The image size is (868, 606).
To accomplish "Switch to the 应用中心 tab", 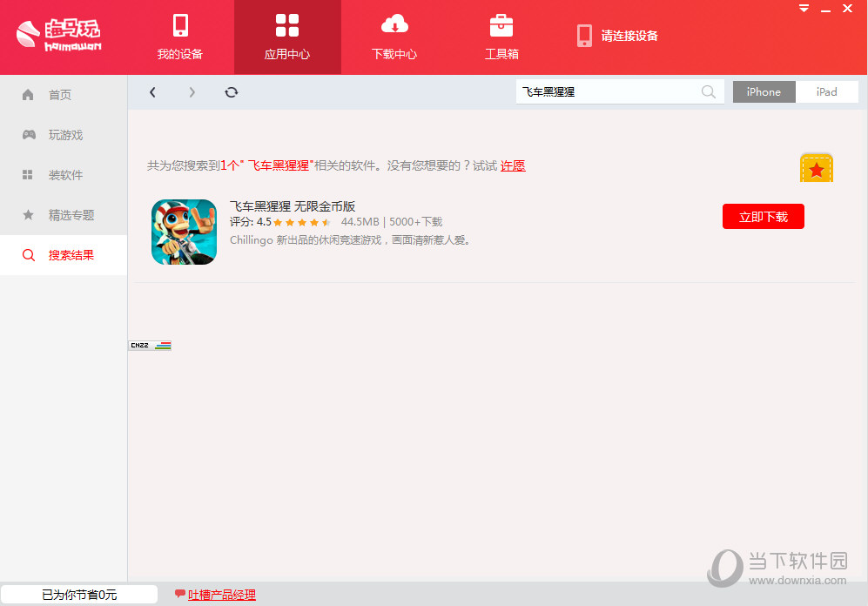I will coord(287,37).
